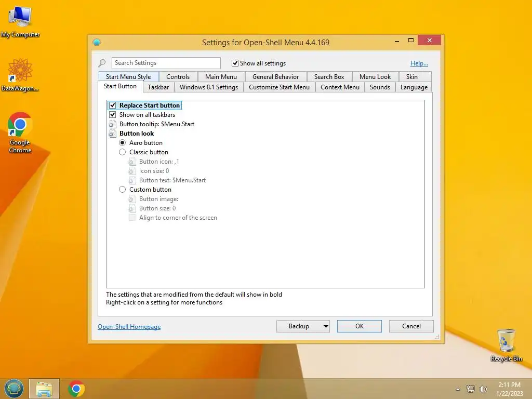Screen dimensions: 532x399
Task: Click the gear icon beside Button size setting
Action: 132,208
